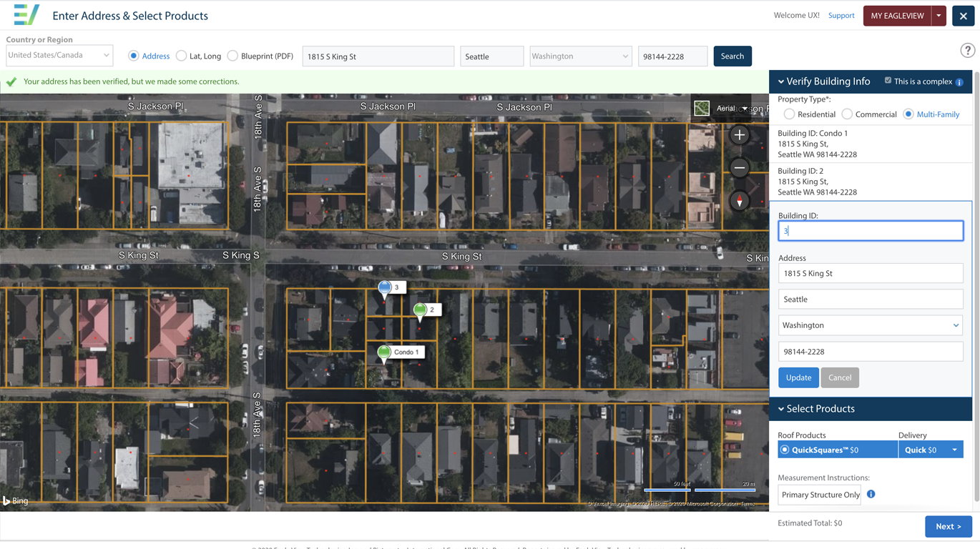Click the Seattle city search field

pos(492,56)
